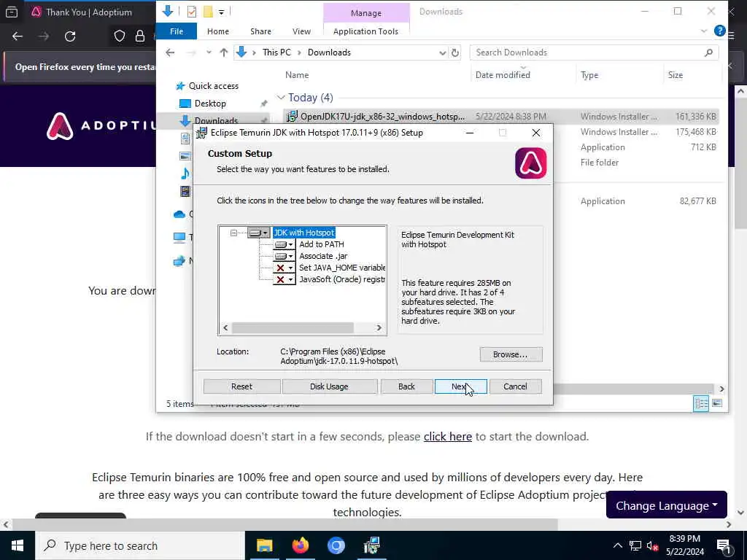This screenshot has width=747, height=560.
Task: Open the Associate .jar feature dropdown
Action: point(284,256)
